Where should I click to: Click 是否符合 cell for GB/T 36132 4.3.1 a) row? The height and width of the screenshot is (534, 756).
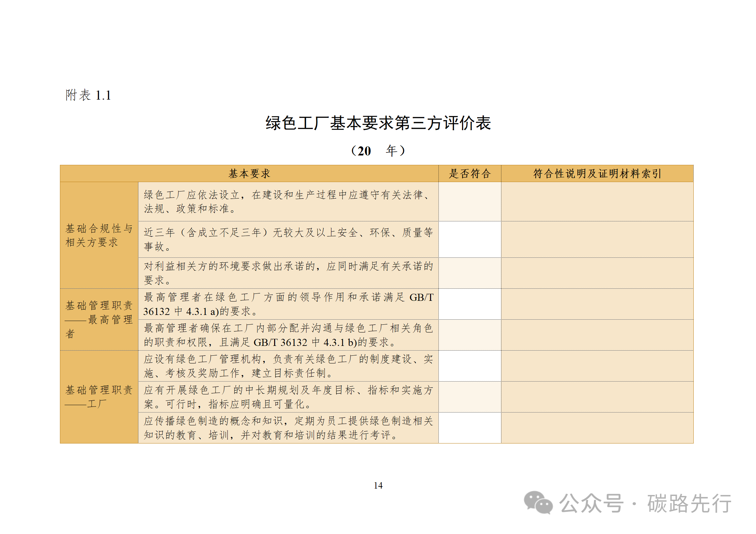pos(469,304)
